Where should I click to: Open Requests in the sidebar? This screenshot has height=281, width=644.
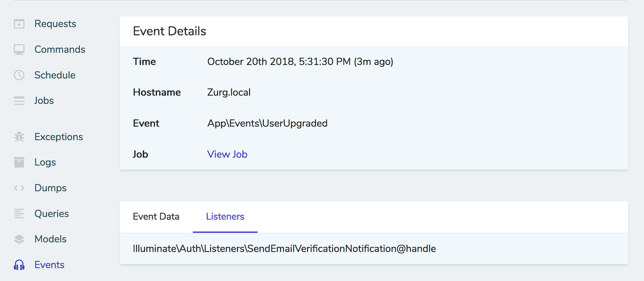[x=55, y=24]
